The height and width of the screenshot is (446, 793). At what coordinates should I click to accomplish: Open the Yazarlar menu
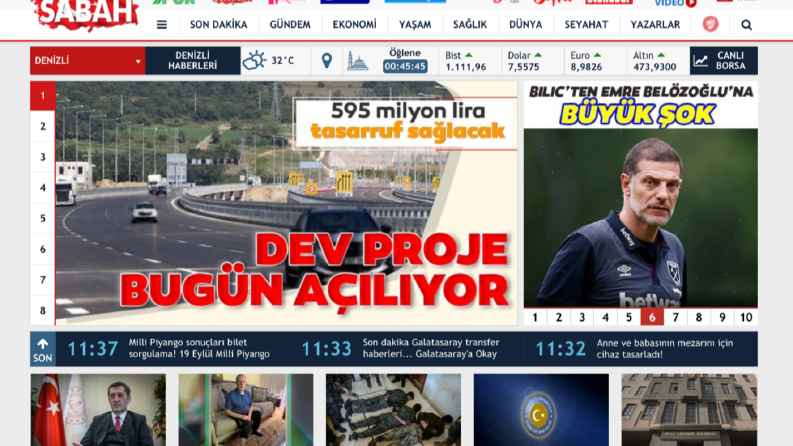655,24
